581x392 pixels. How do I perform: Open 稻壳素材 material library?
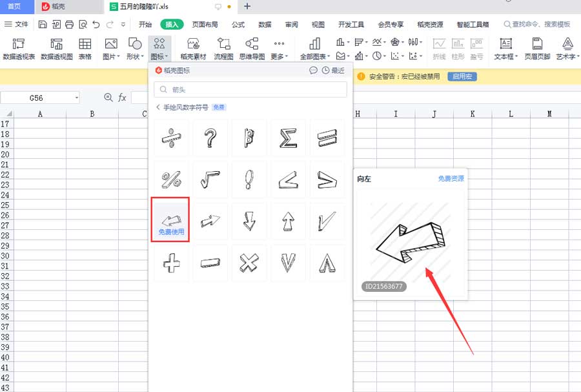pos(194,48)
